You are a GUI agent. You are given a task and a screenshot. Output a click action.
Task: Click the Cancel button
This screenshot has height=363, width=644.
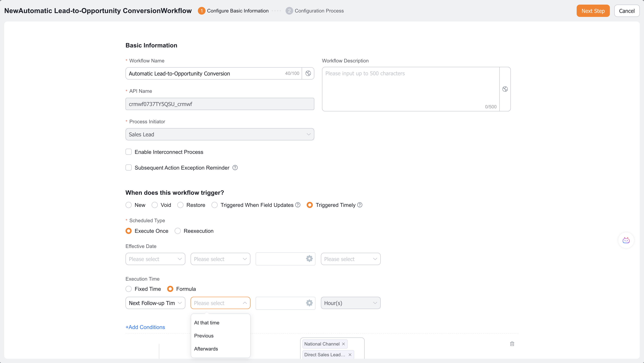(x=627, y=11)
